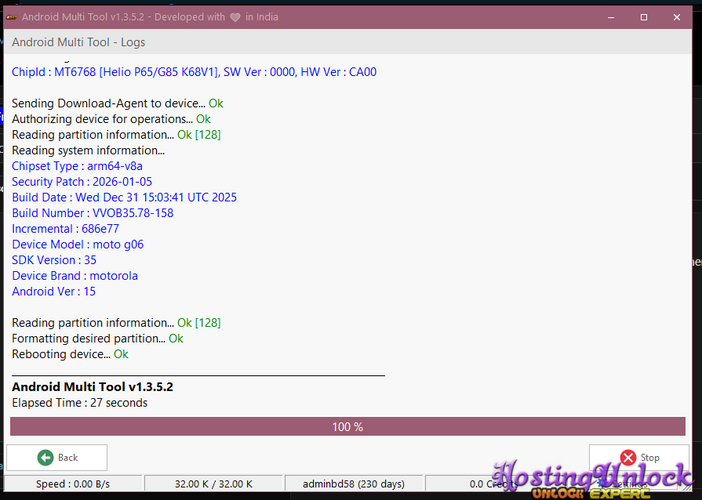Click the red stop X icon

pos(628,457)
